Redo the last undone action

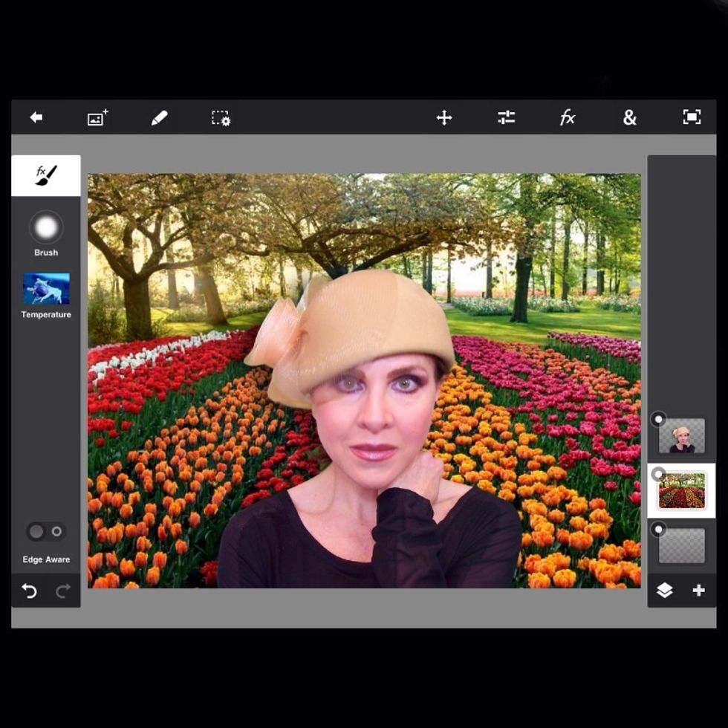[x=63, y=591]
